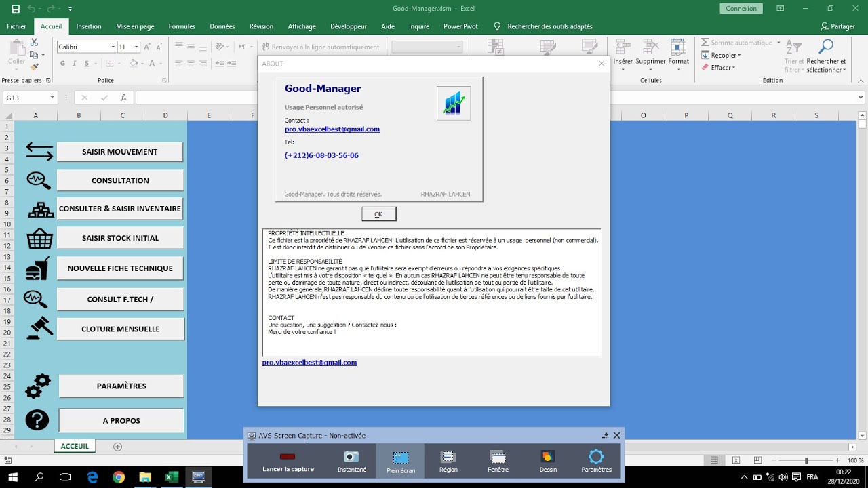Click the CLOTURE MENSUELLE button
This screenshot has width=868, height=488.
click(x=120, y=329)
